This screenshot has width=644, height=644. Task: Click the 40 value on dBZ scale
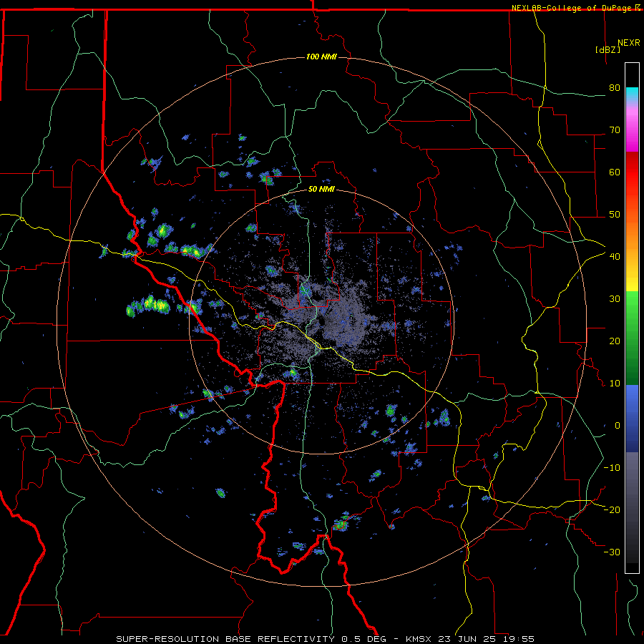[x=615, y=257]
